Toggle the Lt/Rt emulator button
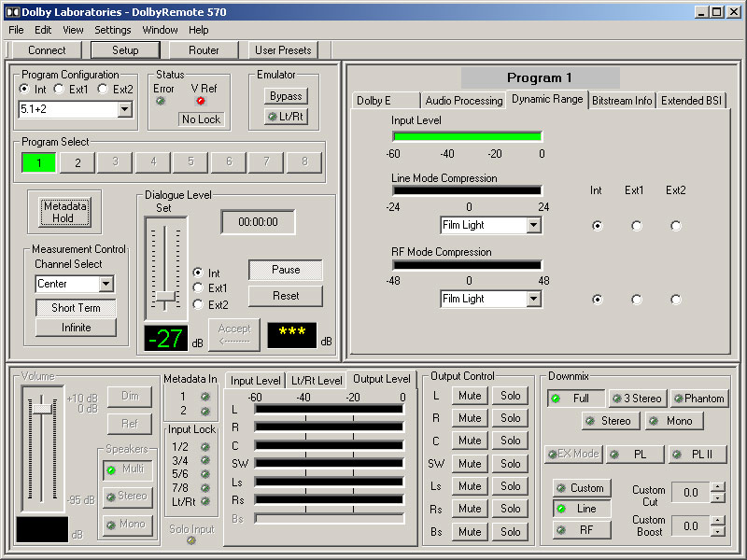The height and width of the screenshot is (560, 747). click(x=287, y=117)
